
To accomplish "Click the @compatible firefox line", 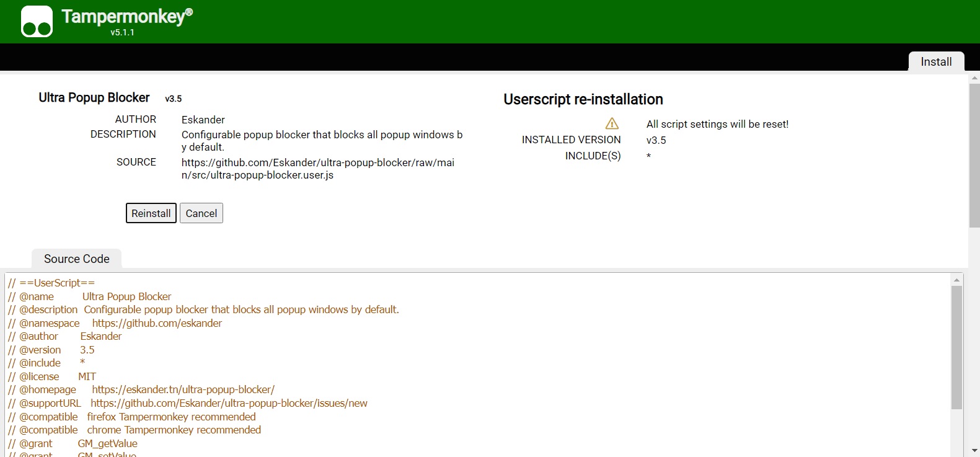I will [132, 417].
